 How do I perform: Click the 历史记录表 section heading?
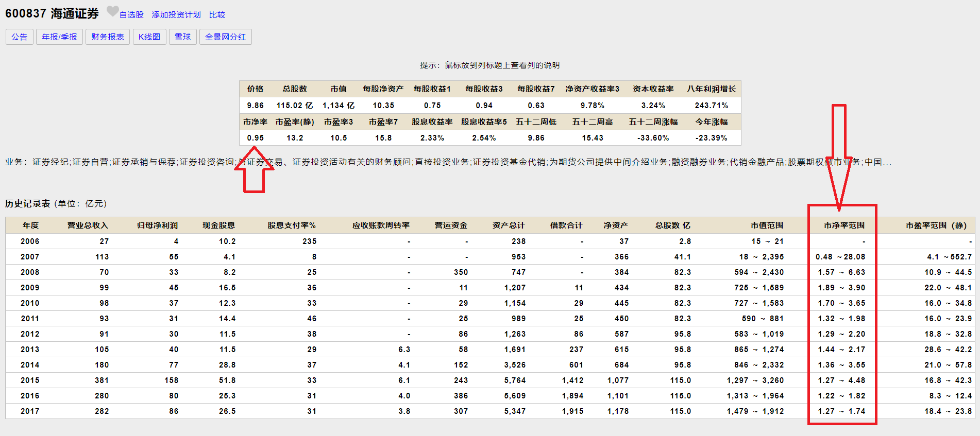[28, 204]
